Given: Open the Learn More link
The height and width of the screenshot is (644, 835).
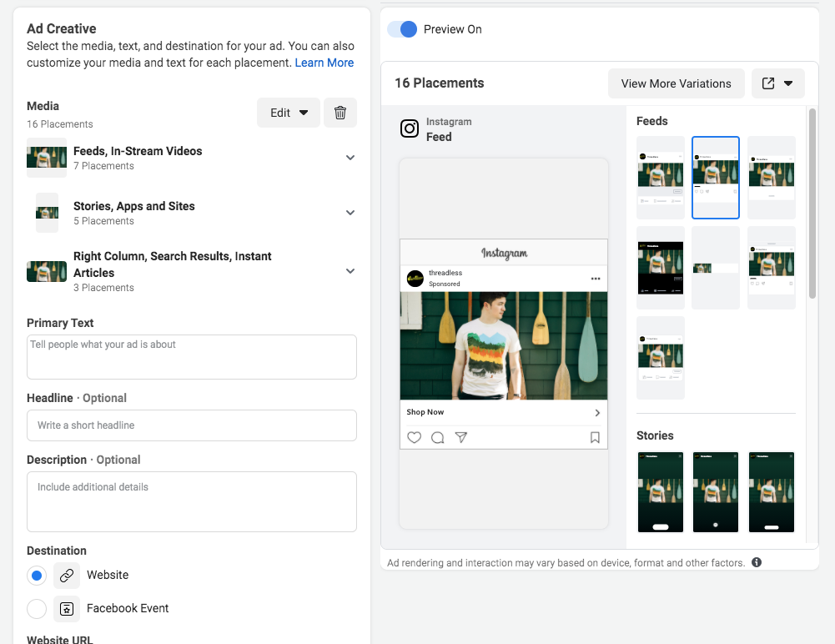Looking at the screenshot, I should tap(324, 63).
